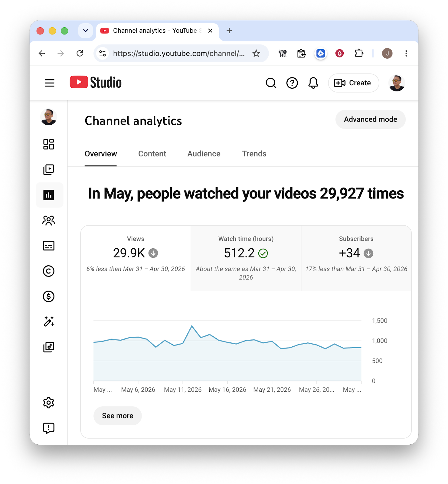Viewport: 448px width, 484px height.
Task: Click the down arrow beside 29.9K views
Action: click(153, 253)
